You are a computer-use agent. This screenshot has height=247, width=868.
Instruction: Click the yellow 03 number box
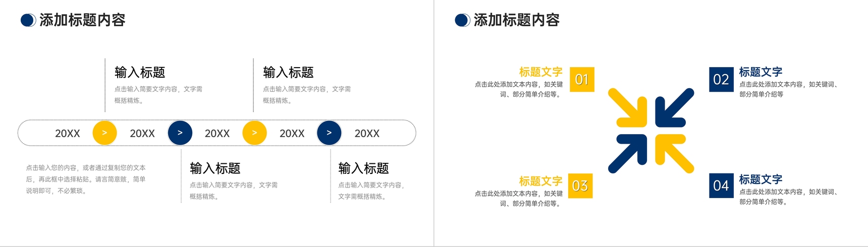click(x=580, y=186)
